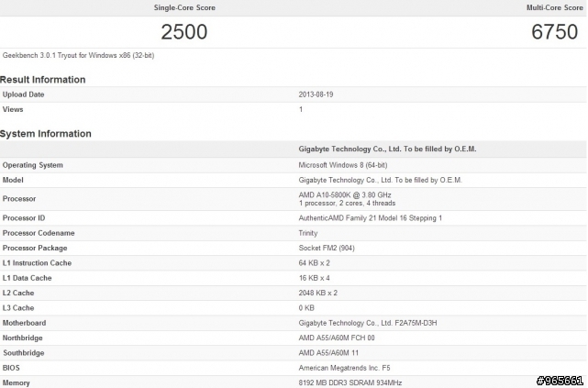Click the Single-Core Score heading

point(184,7)
